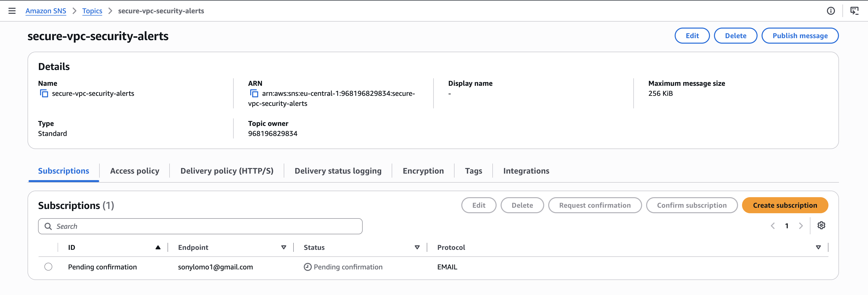Sort by Protocol column arrow
Screen dimensions: 868x295
[x=818, y=247]
